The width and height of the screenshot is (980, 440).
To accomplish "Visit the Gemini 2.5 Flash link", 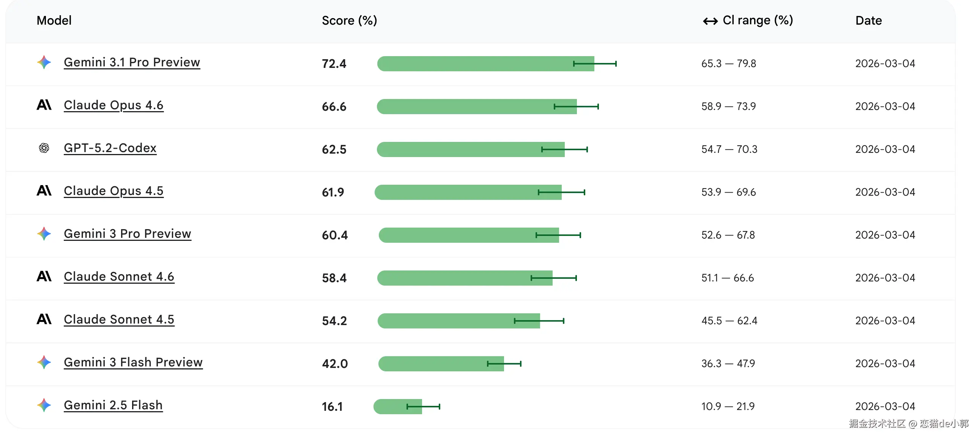I will point(113,405).
